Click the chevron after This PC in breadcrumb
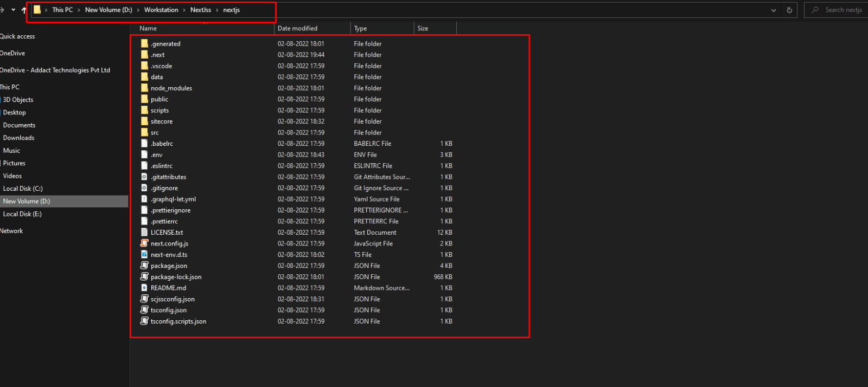This screenshot has width=868, height=387. point(79,10)
